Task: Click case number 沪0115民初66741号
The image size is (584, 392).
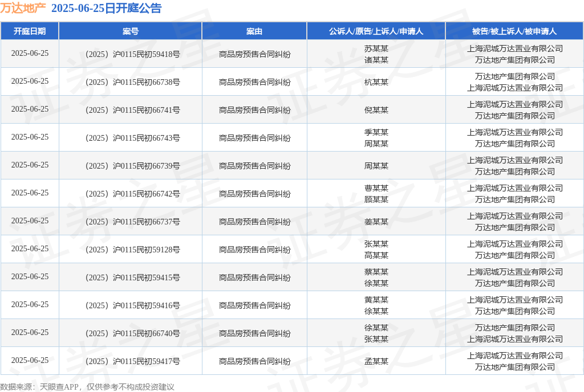Action: 147,110
